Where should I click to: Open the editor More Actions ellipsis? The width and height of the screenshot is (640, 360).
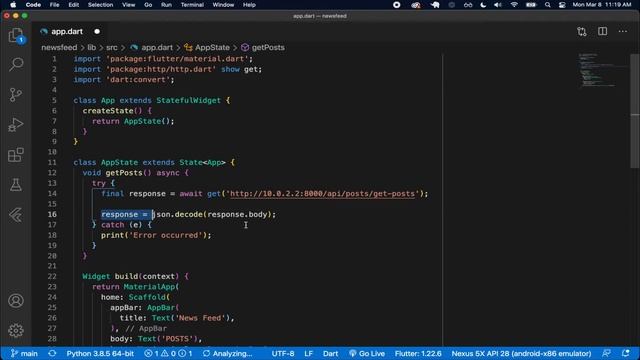coord(622,31)
